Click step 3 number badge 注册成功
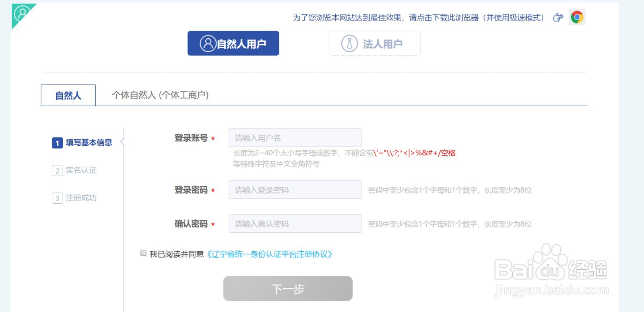644x312 pixels. pos(57,198)
